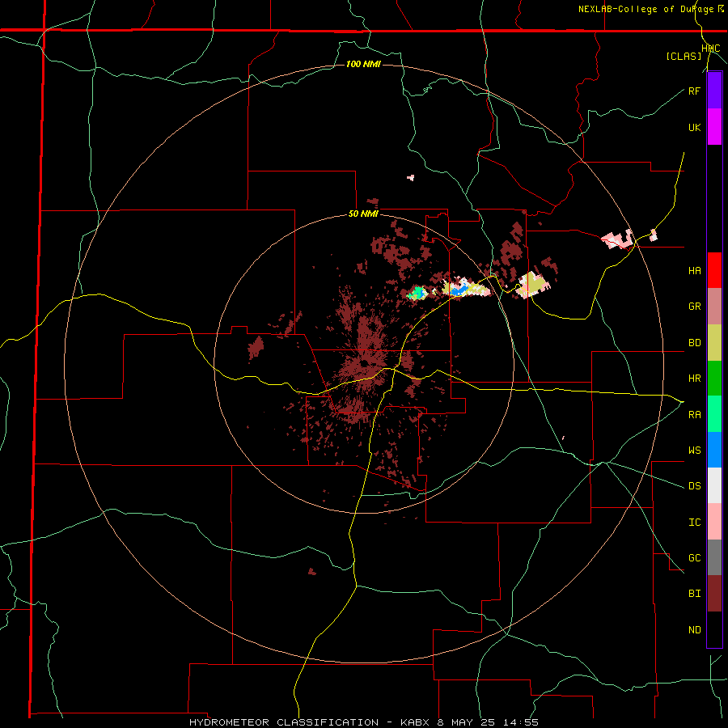Click the [CLAS] legend heading

[x=684, y=56]
